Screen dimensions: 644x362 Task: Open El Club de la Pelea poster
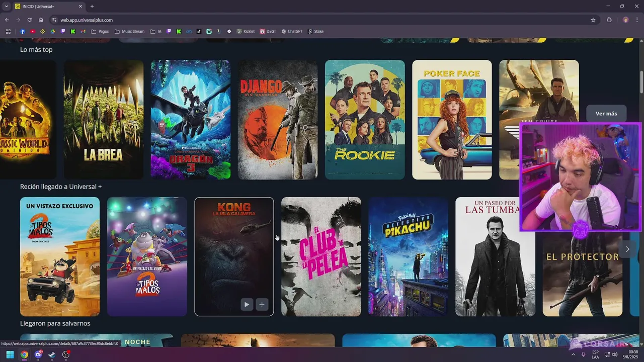pos(321,256)
